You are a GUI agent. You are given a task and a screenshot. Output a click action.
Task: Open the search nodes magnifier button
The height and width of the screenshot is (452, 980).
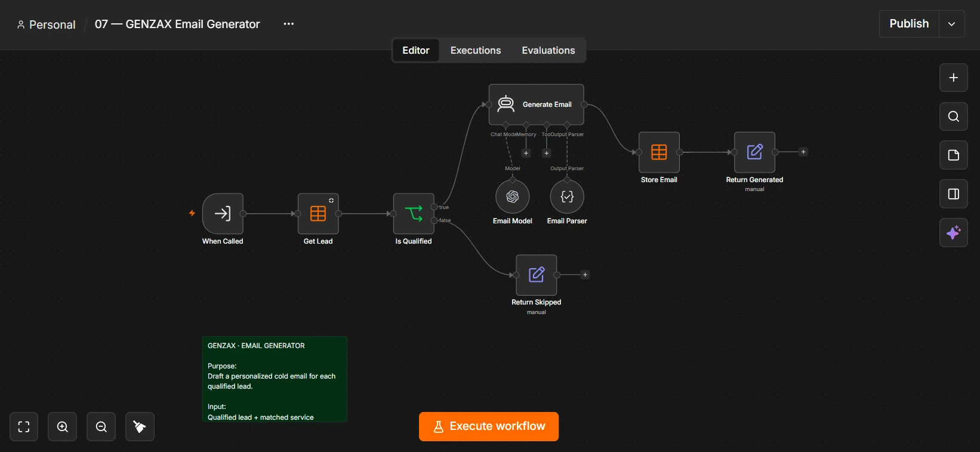coord(954,116)
